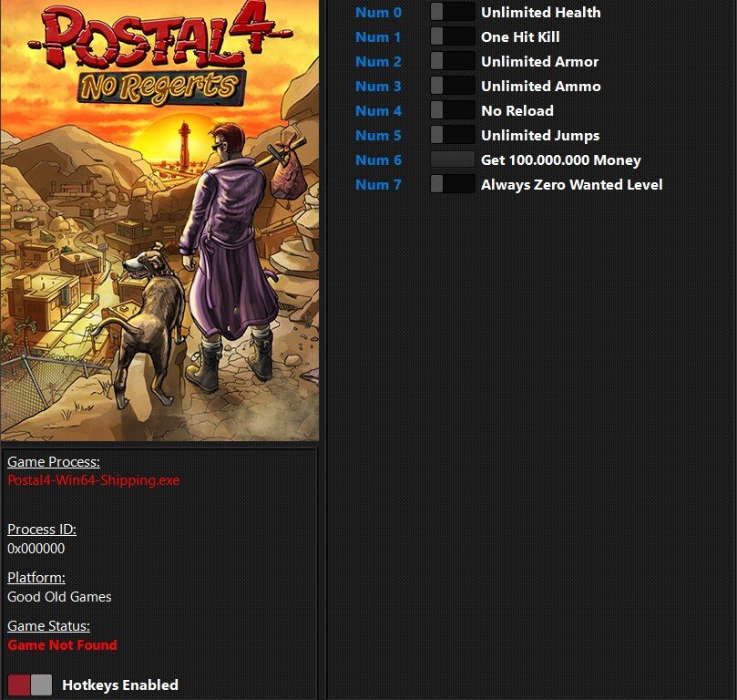Image resolution: width=737 pixels, height=700 pixels.
Task: Click the Game Process heading
Action: point(54,462)
